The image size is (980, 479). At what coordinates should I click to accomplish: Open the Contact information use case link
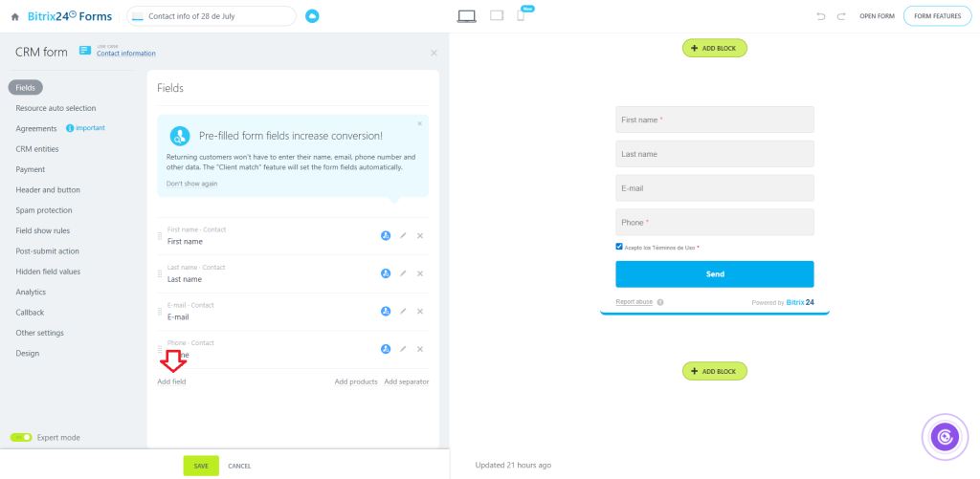click(125, 54)
